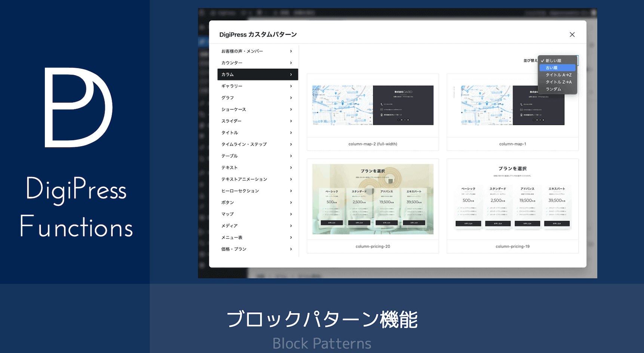Sort by タイトル A→Z

pos(557,75)
